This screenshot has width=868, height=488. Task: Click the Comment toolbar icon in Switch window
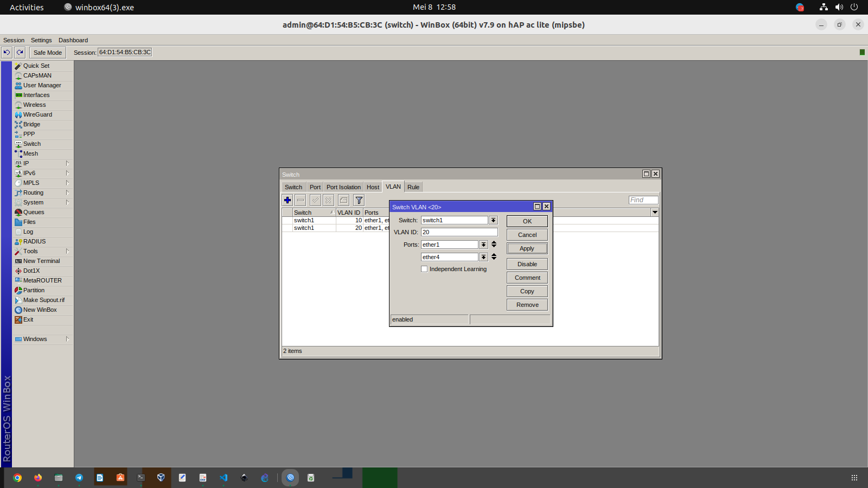344,200
